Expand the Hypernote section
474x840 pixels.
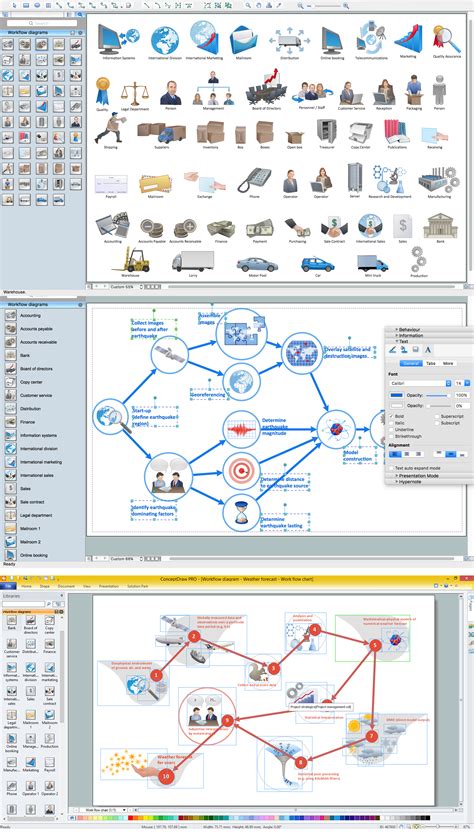(x=409, y=482)
